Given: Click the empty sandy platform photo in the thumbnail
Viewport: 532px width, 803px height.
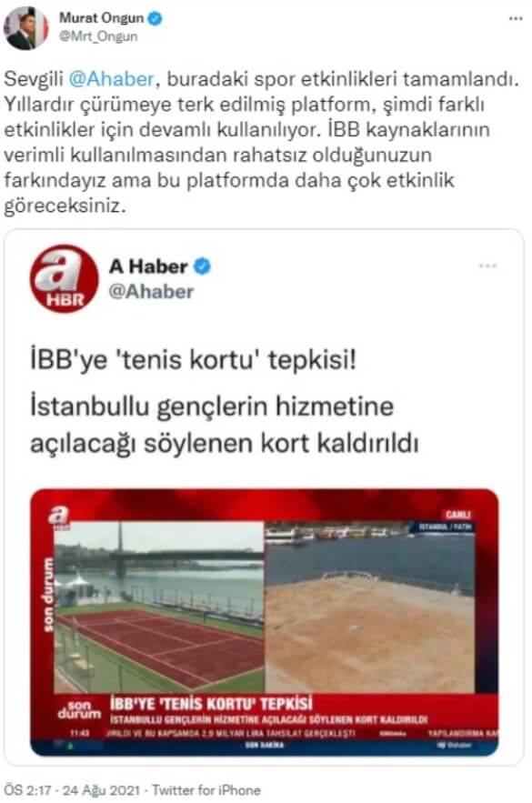Looking at the screenshot, I should (369, 607).
